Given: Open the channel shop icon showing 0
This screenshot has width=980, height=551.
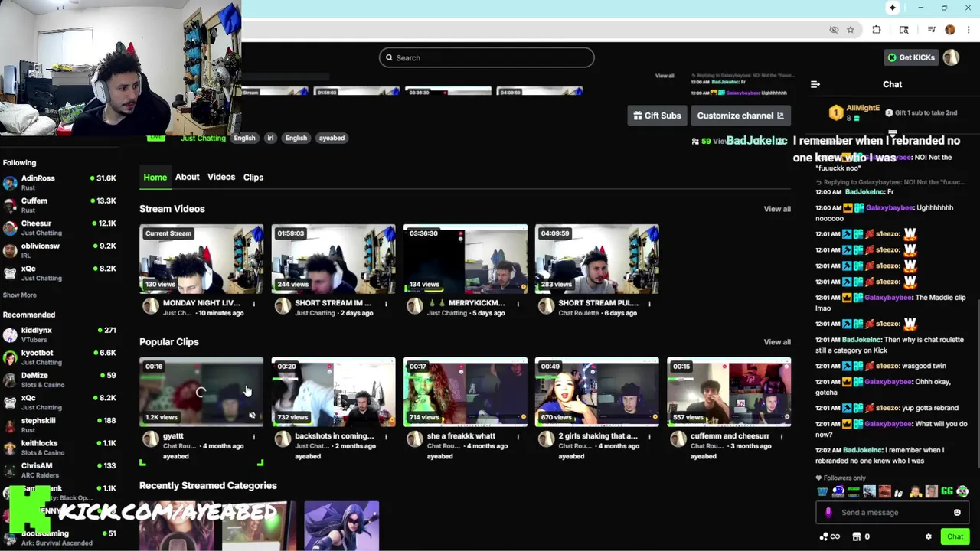Looking at the screenshot, I should coord(861,536).
